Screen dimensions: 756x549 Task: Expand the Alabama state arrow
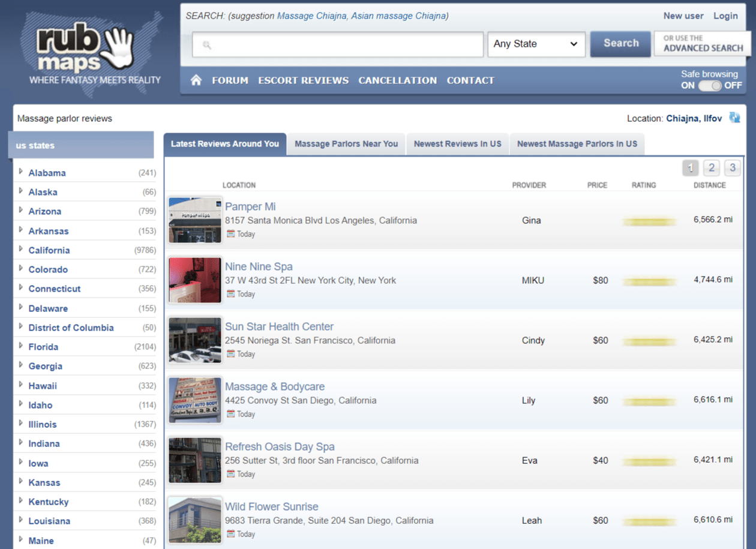click(21, 172)
